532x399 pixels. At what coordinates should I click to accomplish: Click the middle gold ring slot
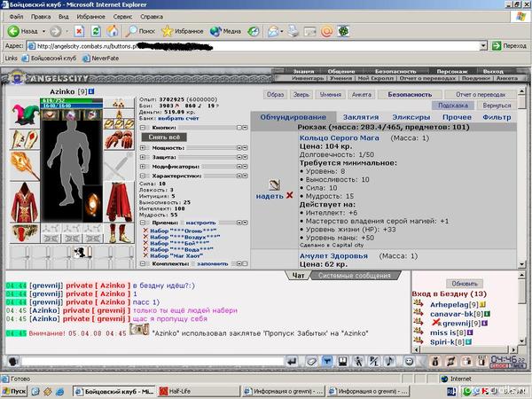[119, 124]
